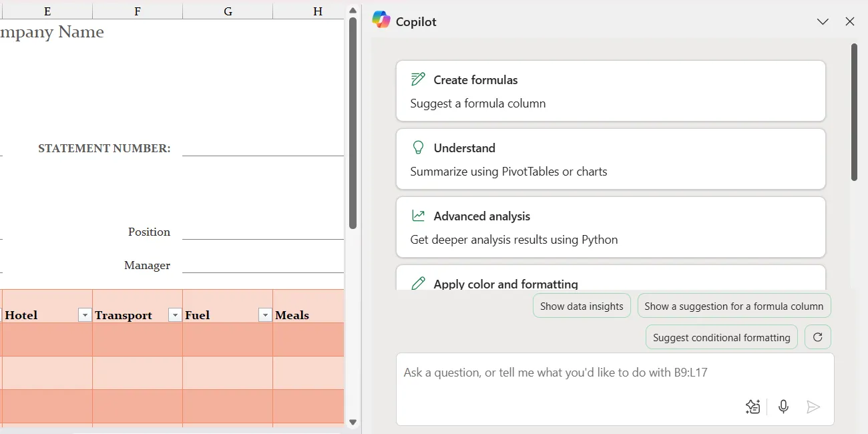Viewport: 868px width, 434px height.
Task: Click the Show data insights suggestion
Action: pyautogui.click(x=582, y=305)
